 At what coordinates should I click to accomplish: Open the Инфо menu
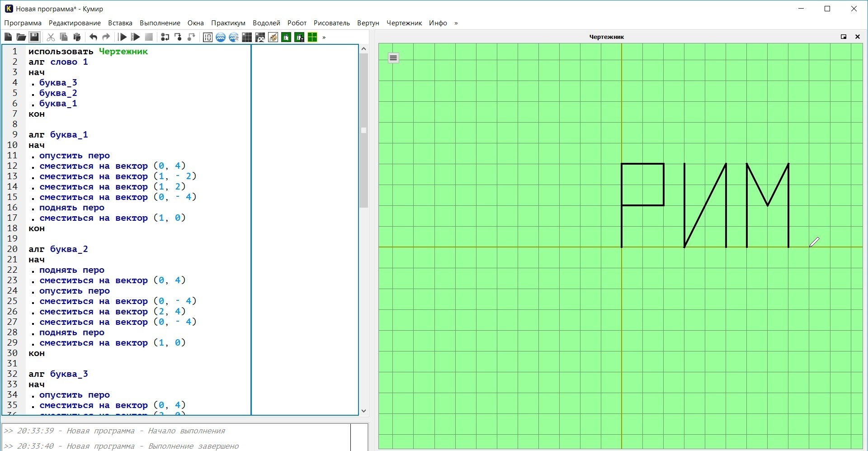tap(438, 23)
